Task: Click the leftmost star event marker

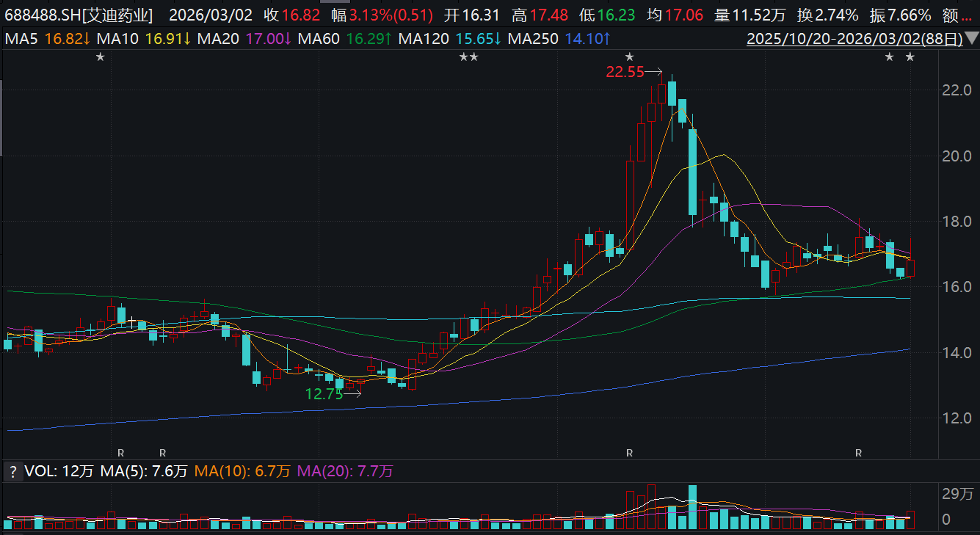Action: 100,57
